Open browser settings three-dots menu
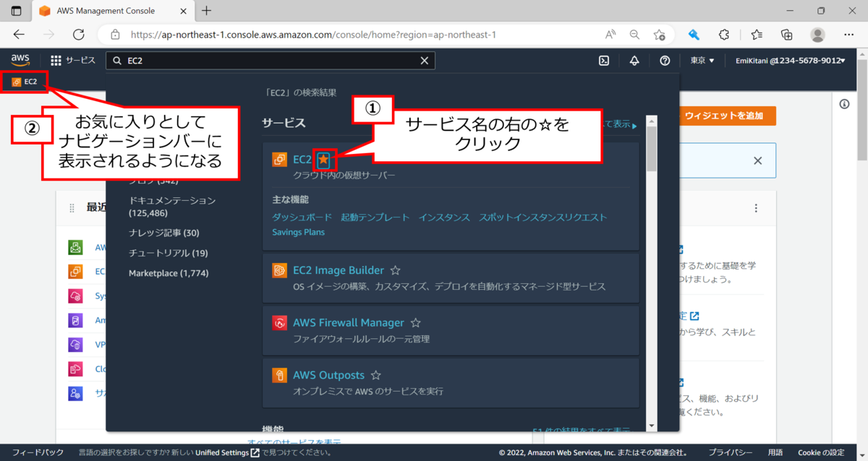This screenshot has height=461, width=868. point(848,35)
